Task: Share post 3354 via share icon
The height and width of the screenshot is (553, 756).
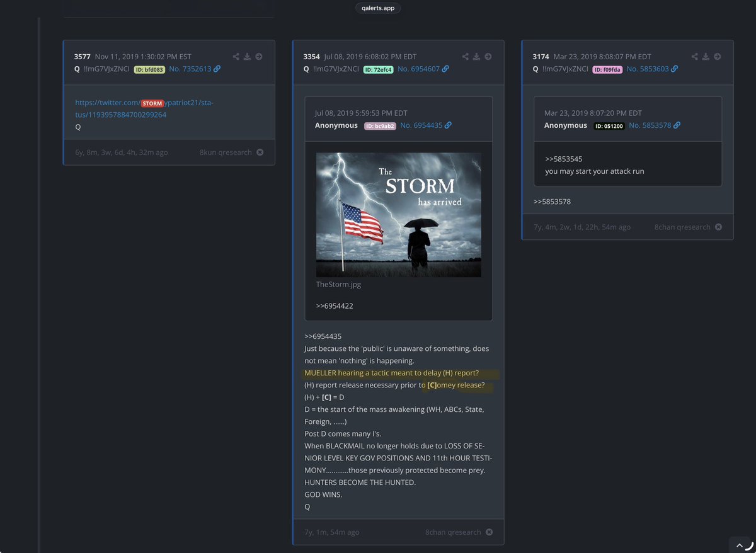Action: [x=466, y=57]
